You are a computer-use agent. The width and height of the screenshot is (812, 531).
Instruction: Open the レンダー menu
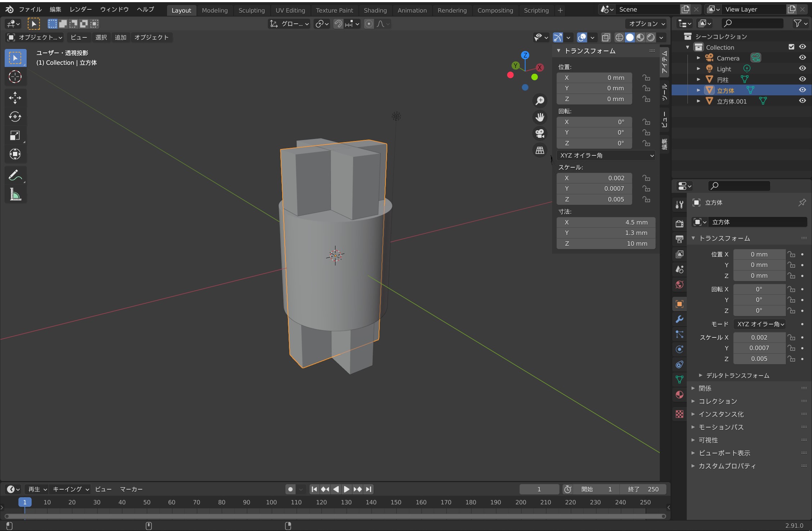click(81, 9)
